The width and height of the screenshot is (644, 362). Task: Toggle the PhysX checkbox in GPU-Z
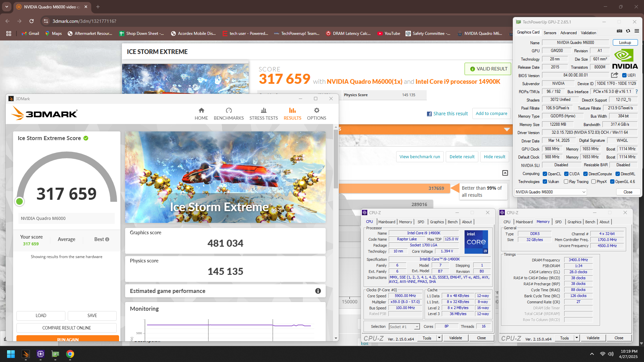[x=593, y=182]
